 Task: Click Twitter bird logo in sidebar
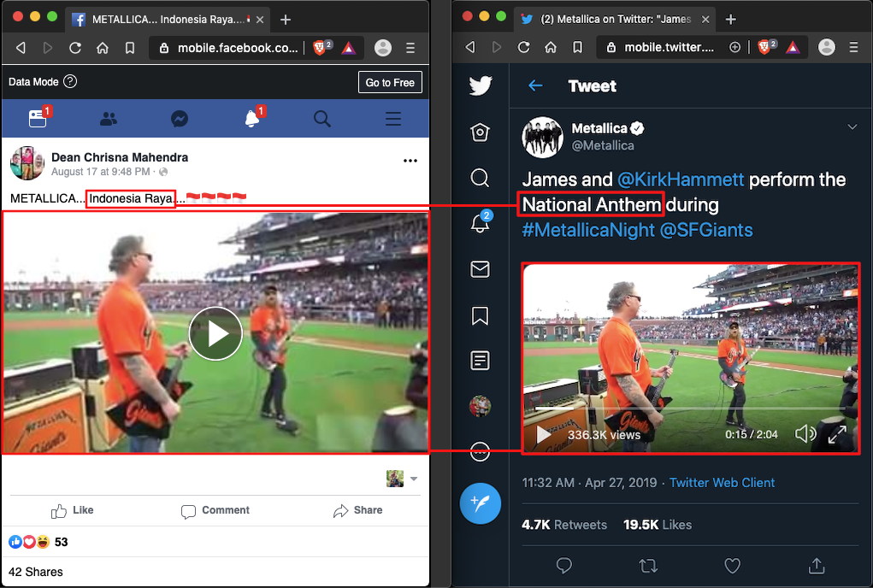[x=480, y=85]
